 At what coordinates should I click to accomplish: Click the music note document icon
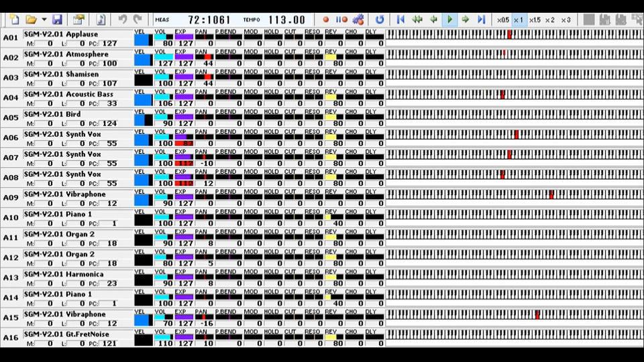click(101, 19)
